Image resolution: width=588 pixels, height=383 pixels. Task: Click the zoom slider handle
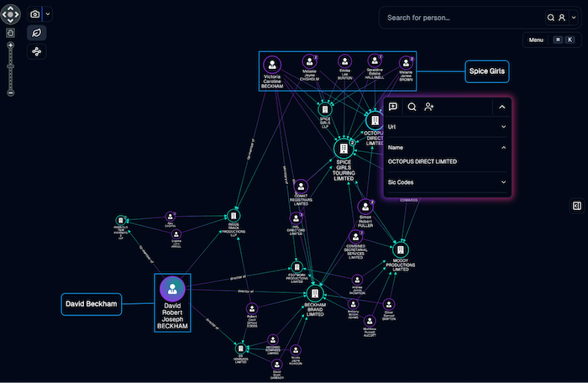pyautogui.click(x=10, y=66)
